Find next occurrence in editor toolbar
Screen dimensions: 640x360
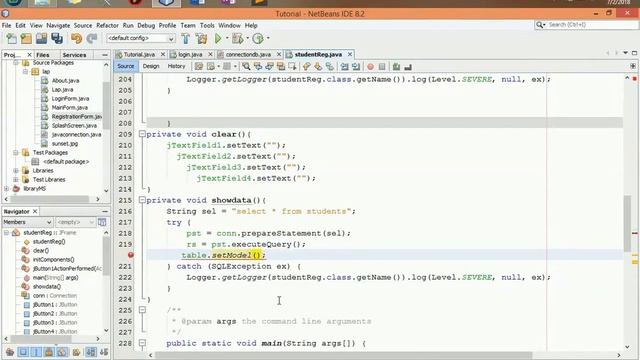click(269, 66)
